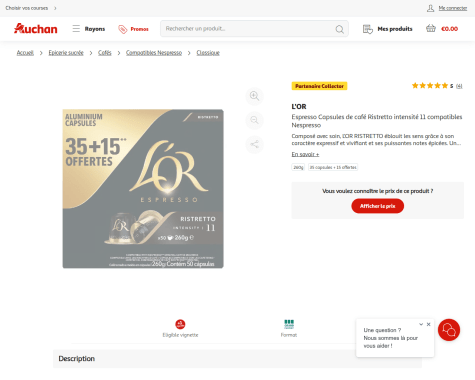
Task: Collapse the chat help popup chevron
Action: click(421, 324)
